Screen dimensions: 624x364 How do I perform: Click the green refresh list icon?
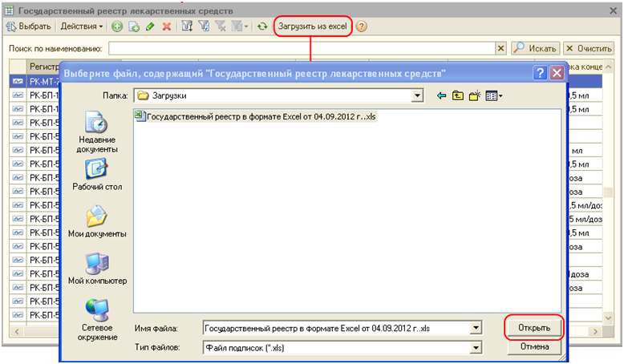pos(261,26)
